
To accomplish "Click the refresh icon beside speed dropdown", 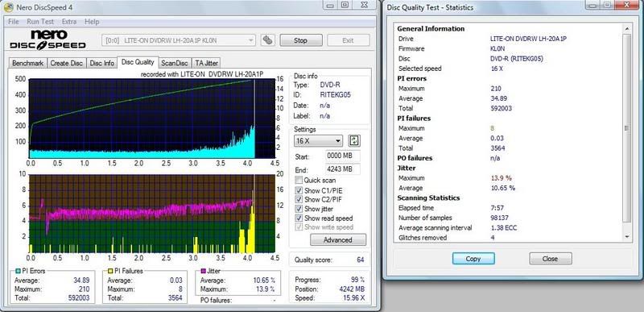I will pyautogui.click(x=354, y=140).
